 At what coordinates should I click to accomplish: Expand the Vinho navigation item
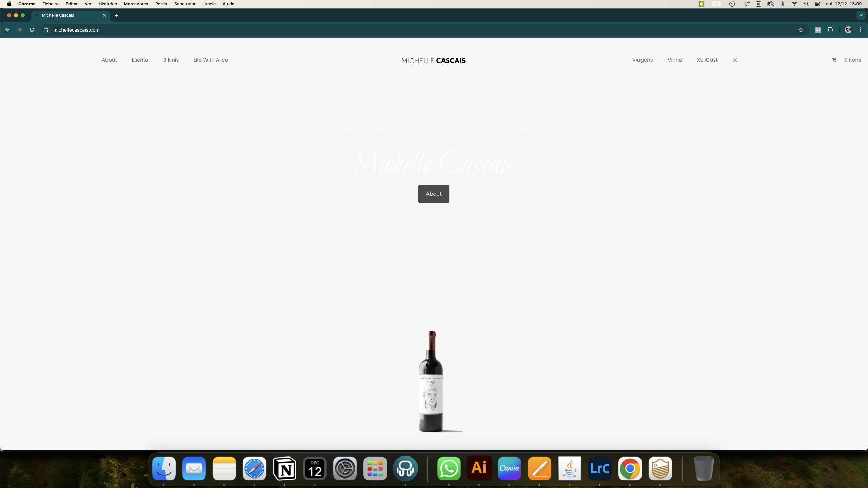pos(674,60)
